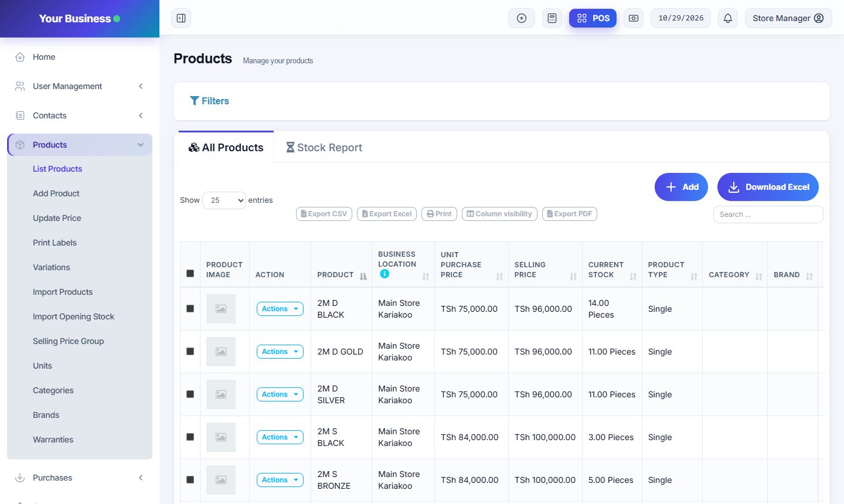
Task: Click the Products cube icon in sidebar
Action: pyautogui.click(x=20, y=145)
